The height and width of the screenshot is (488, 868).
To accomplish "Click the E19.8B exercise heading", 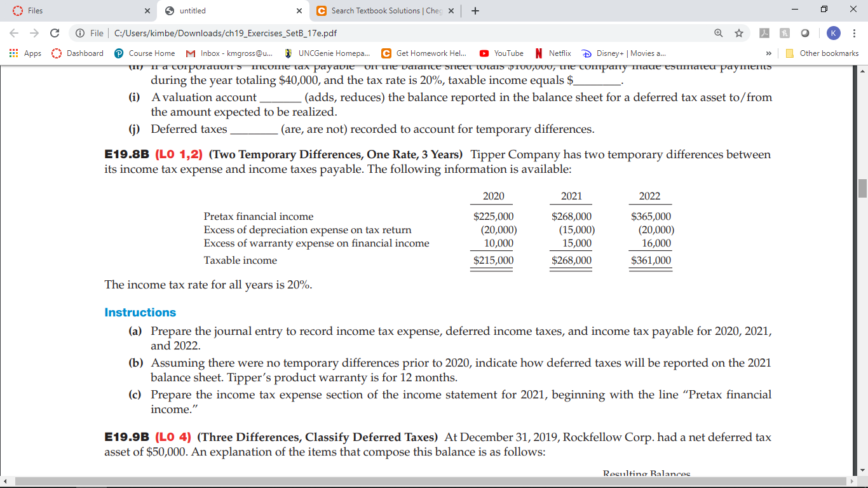I will pos(128,154).
